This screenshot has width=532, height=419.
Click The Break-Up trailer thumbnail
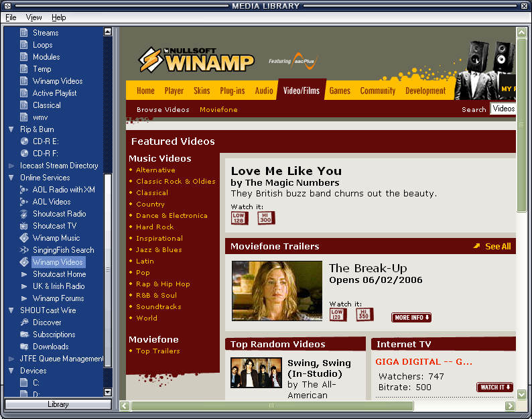[x=277, y=291]
